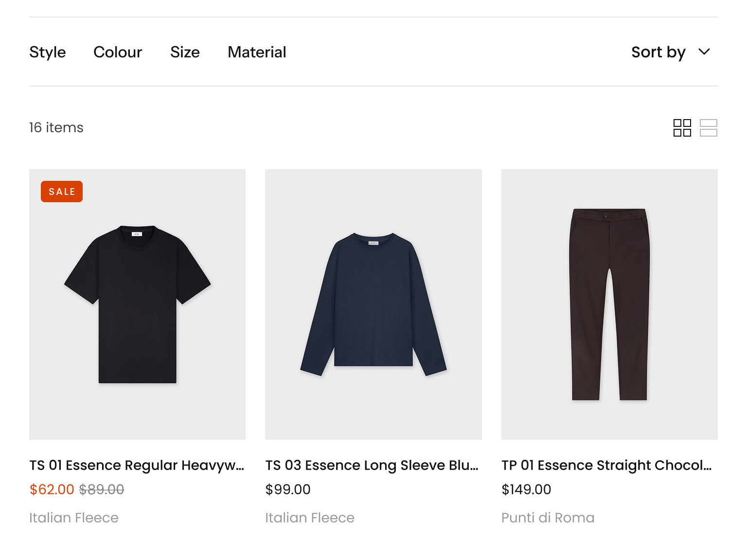Click TS 03 Essence Long Sleeve title
This screenshot has width=747, height=560.
coord(372,465)
